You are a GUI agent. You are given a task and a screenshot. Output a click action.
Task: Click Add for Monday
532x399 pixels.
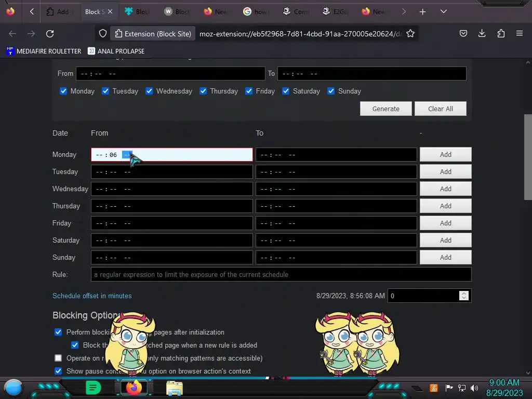pyautogui.click(x=445, y=154)
